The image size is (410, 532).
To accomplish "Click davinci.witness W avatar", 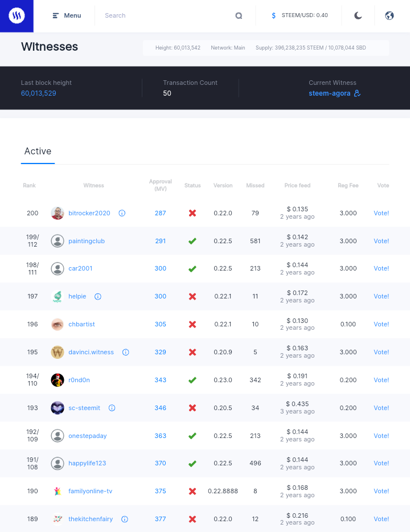I will (58, 352).
